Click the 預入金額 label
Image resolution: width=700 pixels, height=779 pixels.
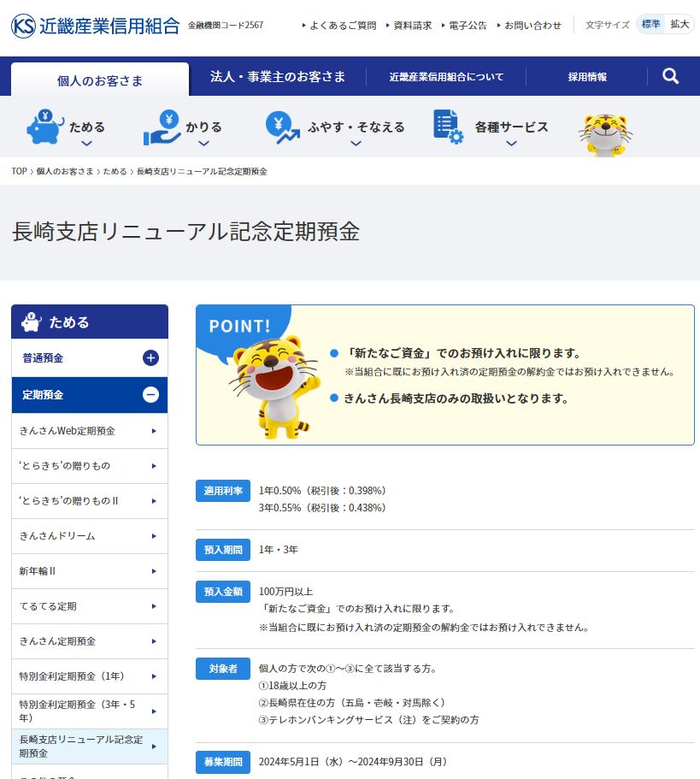tap(223, 592)
